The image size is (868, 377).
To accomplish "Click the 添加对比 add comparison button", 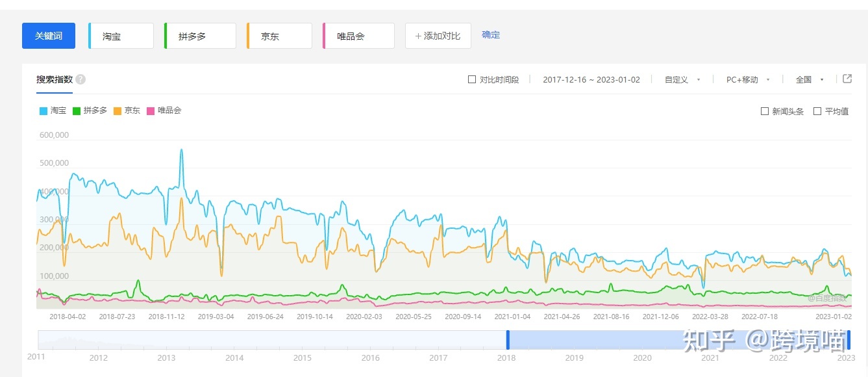I will (438, 36).
